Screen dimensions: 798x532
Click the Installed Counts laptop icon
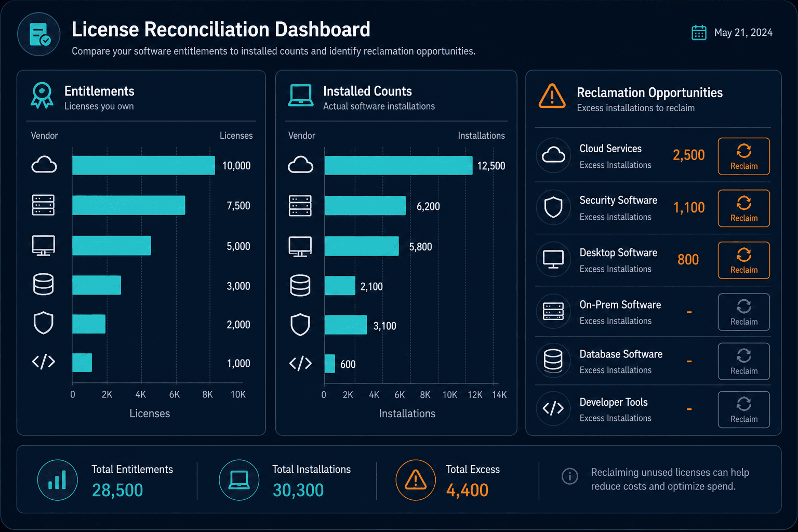301,96
